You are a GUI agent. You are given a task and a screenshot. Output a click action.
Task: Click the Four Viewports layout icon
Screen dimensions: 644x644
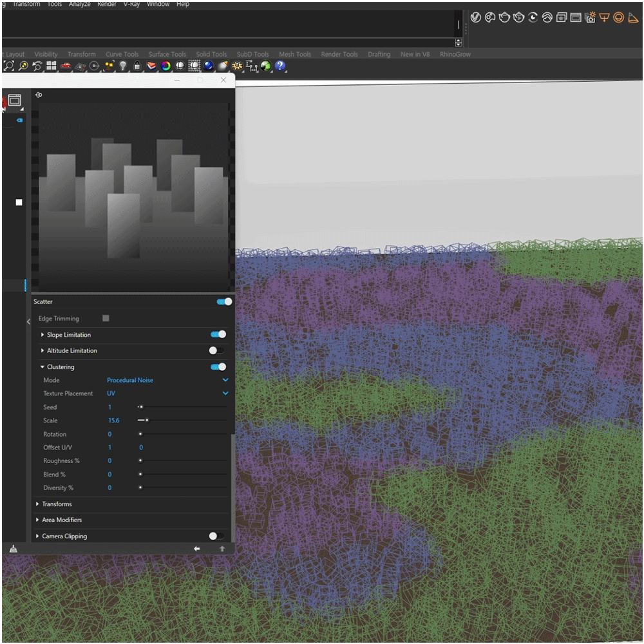pos(52,66)
